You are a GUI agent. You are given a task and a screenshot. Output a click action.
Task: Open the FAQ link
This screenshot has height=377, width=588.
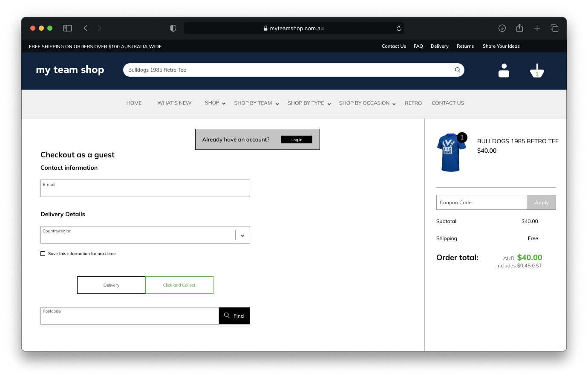point(418,46)
